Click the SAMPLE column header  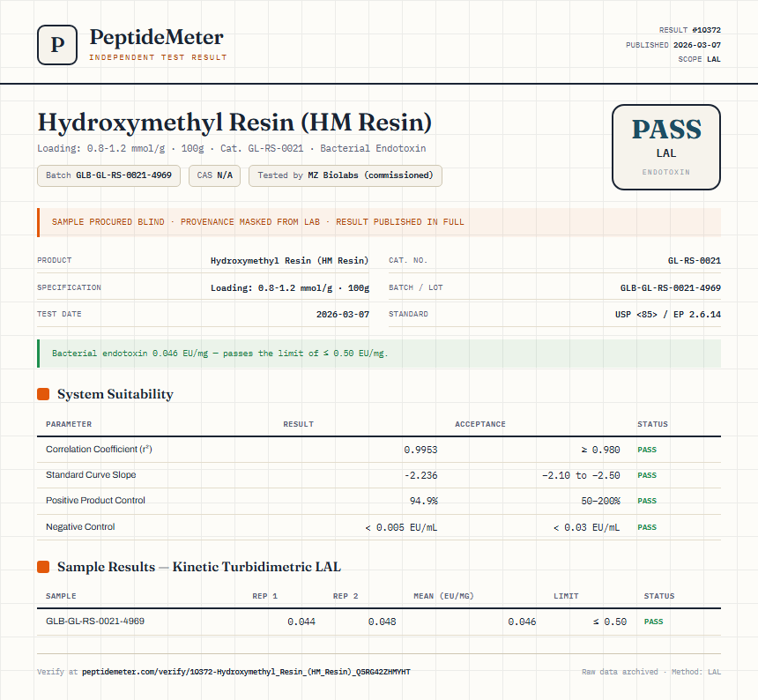click(x=61, y=596)
